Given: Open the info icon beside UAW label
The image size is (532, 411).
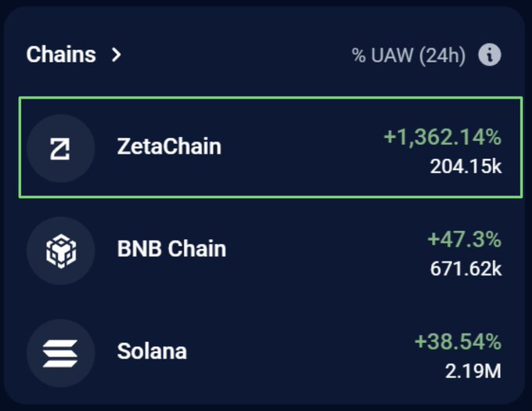Looking at the screenshot, I should [490, 56].
